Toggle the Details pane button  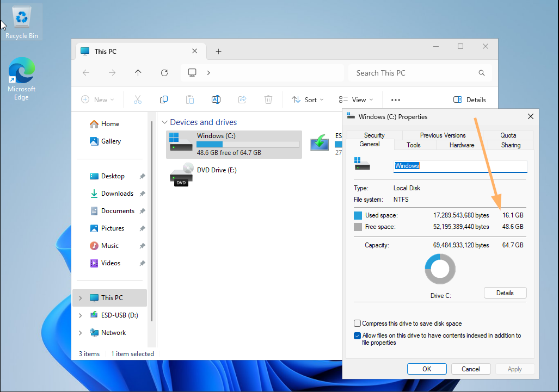click(470, 99)
